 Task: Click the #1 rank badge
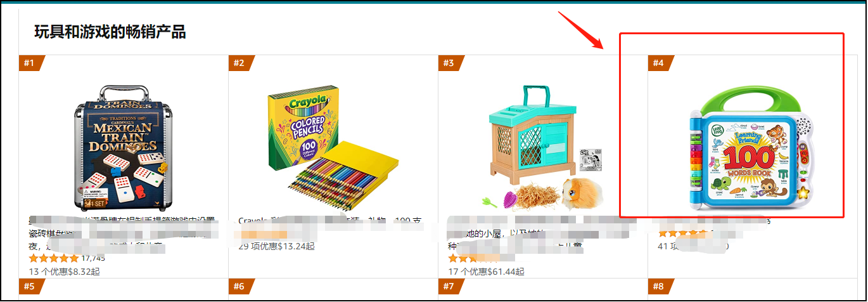31,63
